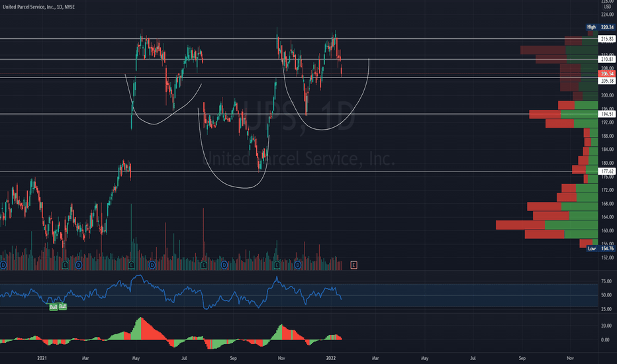Click the first green Bull label on RSI
Image resolution: width=617 pixels, height=364 pixels.
click(54, 307)
